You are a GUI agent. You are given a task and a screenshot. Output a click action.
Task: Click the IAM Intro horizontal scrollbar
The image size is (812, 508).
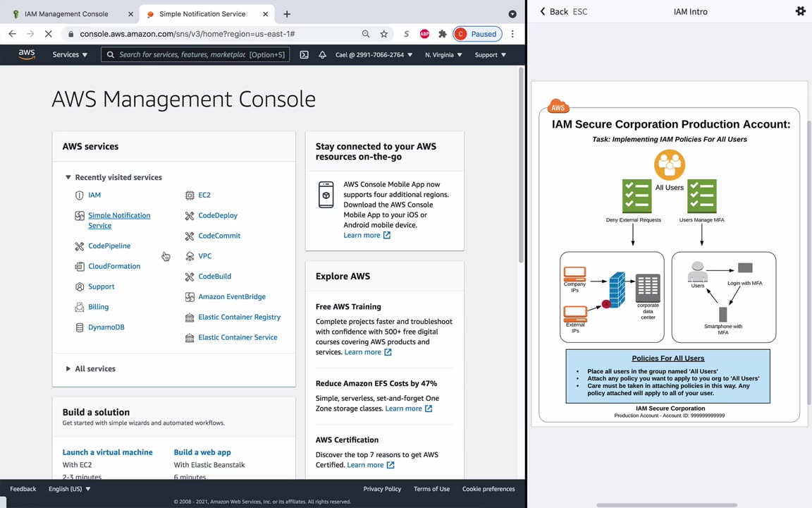coord(667,504)
